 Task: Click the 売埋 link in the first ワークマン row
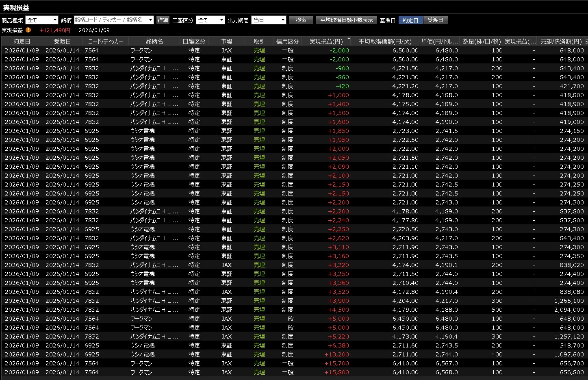click(x=259, y=50)
